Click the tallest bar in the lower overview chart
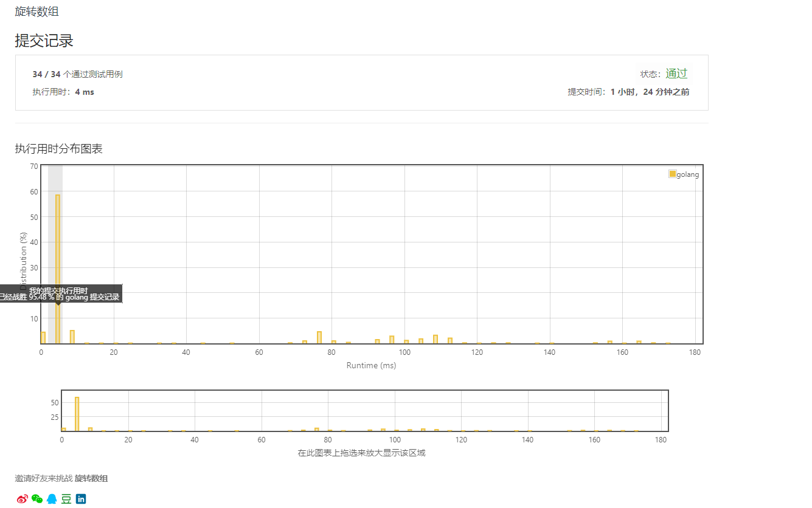Image resolution: width=812 pixels, height=508 pixels. (x=77, y=414)
